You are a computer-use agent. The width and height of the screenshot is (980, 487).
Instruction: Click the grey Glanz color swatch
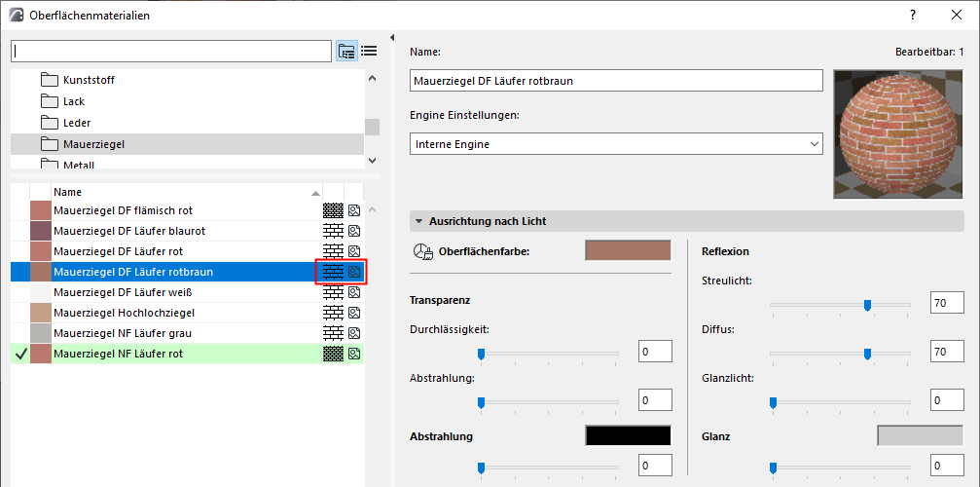coord(921,435)
